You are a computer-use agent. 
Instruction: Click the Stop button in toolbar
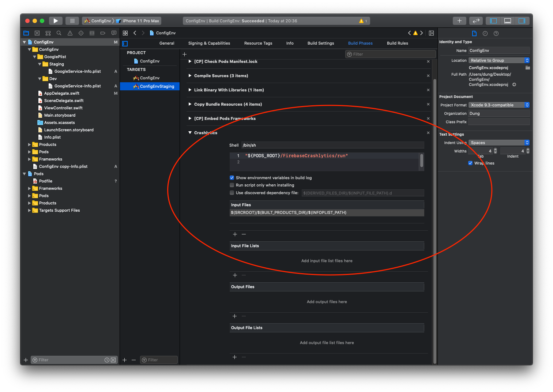(72, 21)
